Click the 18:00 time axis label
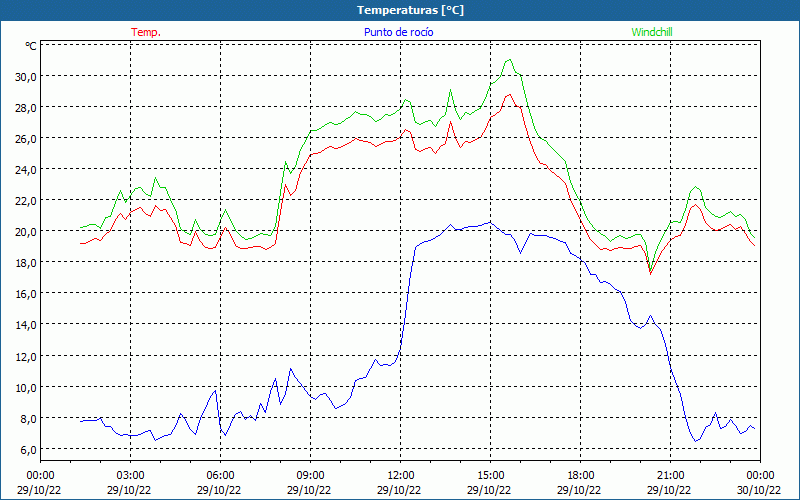The width and height of the screenshot is (800, 500). tap(581, 476)
